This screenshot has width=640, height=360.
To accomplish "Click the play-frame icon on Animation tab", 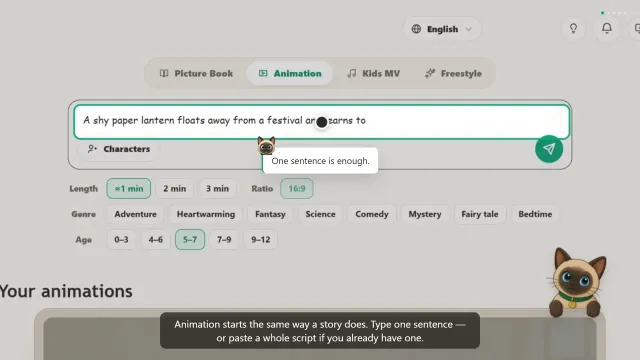I will [263, 73].
